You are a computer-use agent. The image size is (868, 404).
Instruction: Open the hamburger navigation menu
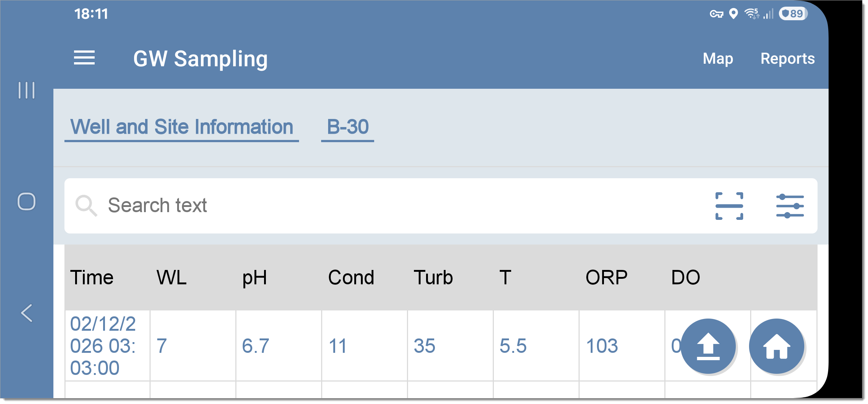click(x=84, y=58)
